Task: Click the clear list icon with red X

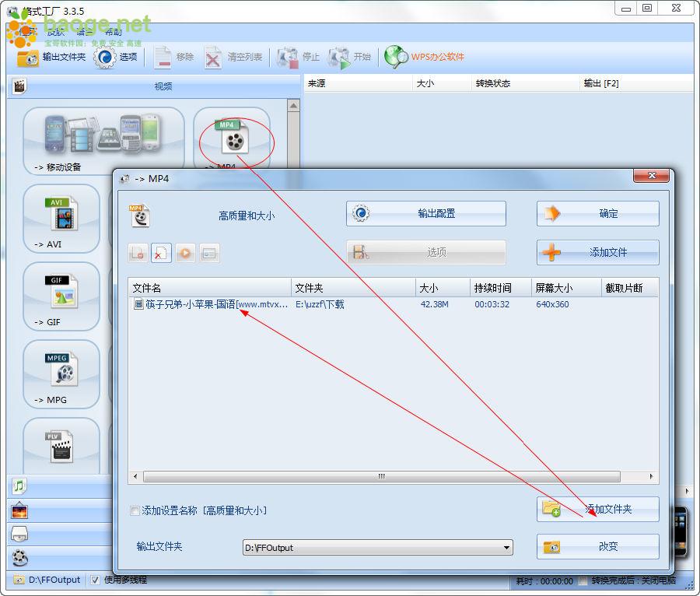Action: [161, 253]
